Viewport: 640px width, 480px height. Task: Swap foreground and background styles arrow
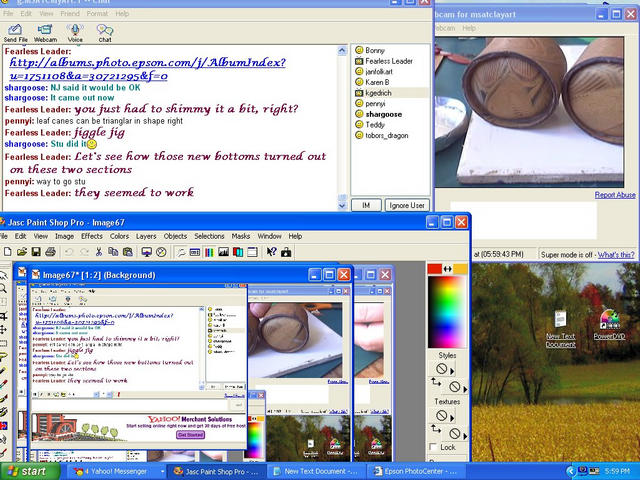tap(436, 382)
